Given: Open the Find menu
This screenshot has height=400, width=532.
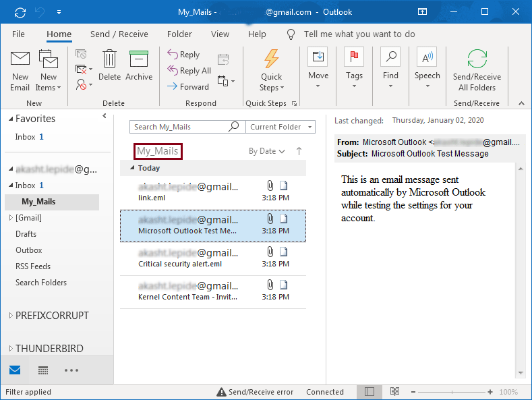Looking at the screenshot, I should 390,68.
